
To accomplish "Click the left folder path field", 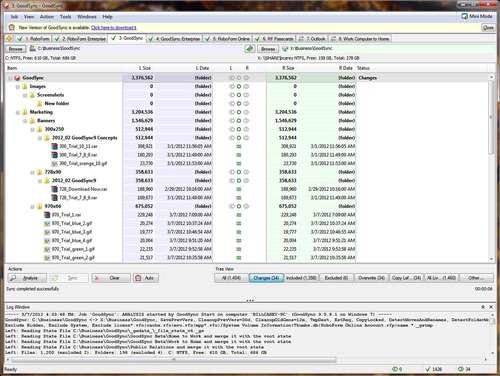I will pos(137,49).
